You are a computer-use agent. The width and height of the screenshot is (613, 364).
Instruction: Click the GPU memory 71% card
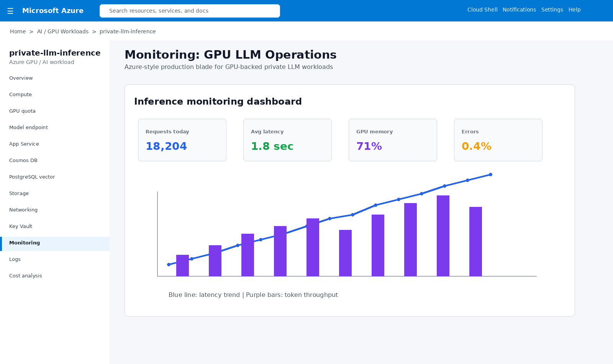click(393, 140)
